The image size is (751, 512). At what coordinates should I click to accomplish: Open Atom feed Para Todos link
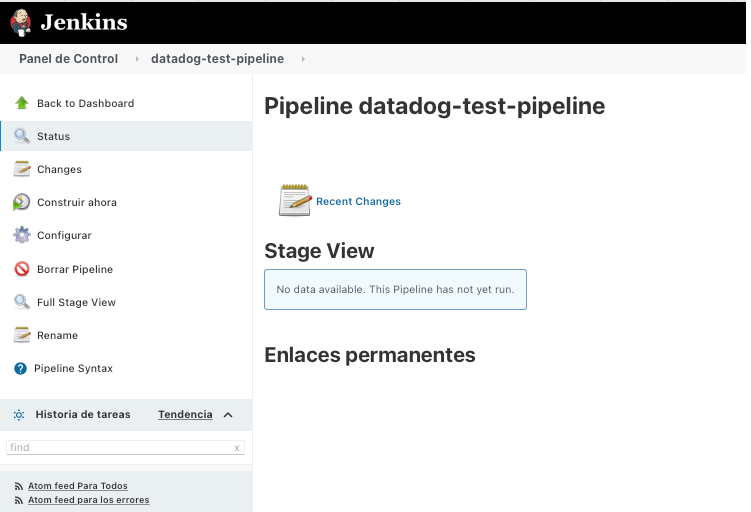coord(78,486)
